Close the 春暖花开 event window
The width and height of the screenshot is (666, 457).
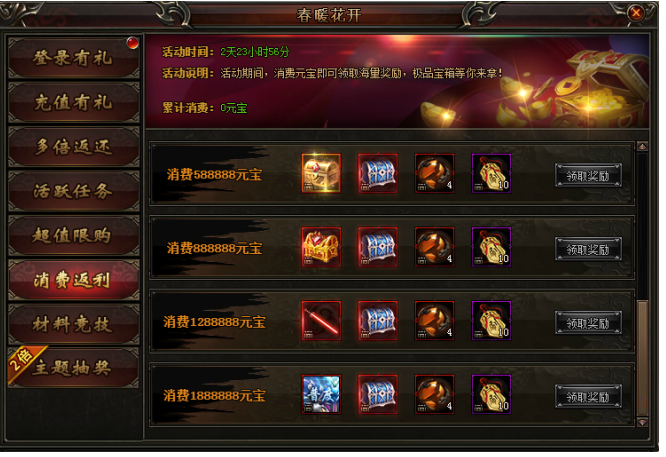point(636,13)
